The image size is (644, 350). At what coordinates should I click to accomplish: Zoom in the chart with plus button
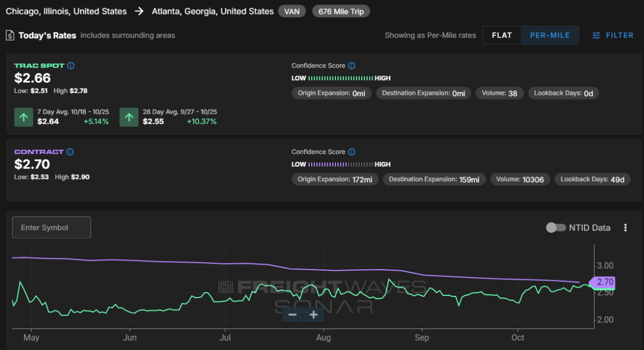pos(313,315)
